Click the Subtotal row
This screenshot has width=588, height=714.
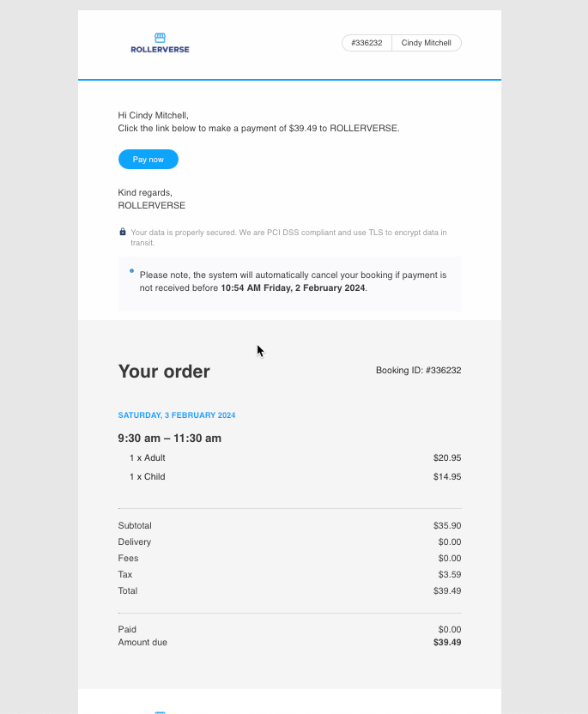click(135, 525)
